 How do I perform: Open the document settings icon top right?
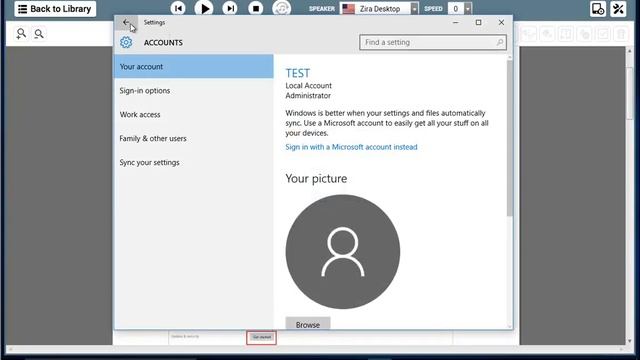point(598,9)
